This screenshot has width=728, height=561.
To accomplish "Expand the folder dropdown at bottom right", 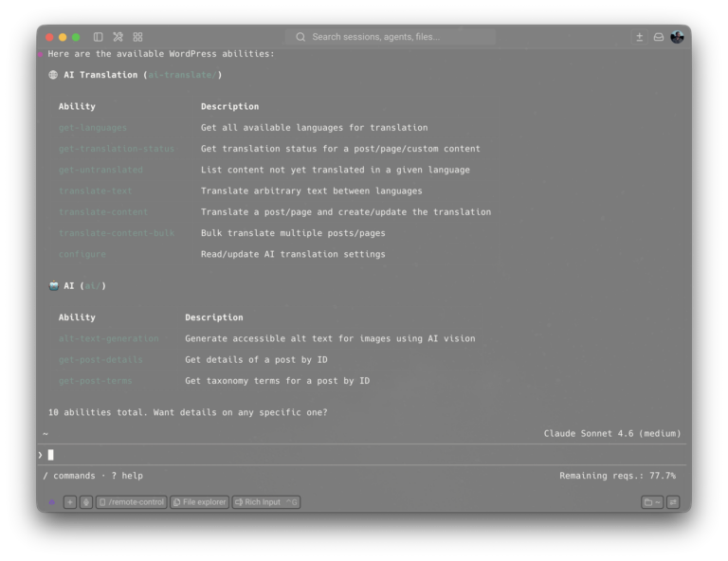I will (x=652, y=502).
